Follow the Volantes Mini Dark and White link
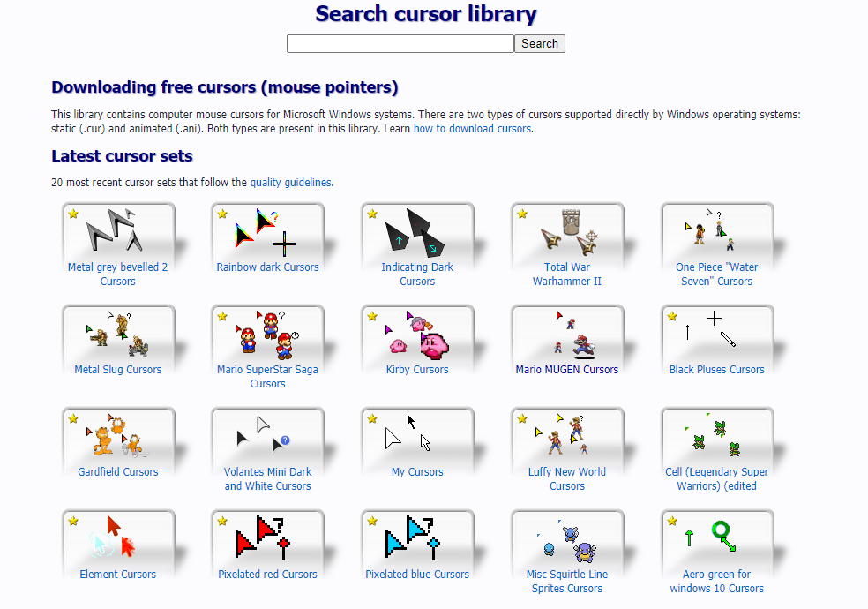This screenshot has width=868, height=609. (267, 479)
